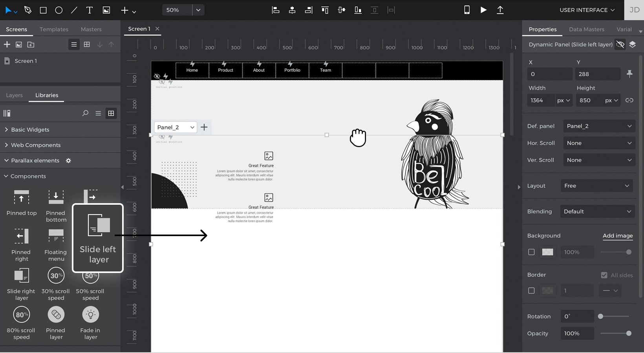Image resolution: width=644 pixels, height=353 pixels.
Task: Select the Rectangle tool
Action: (43, 10)
